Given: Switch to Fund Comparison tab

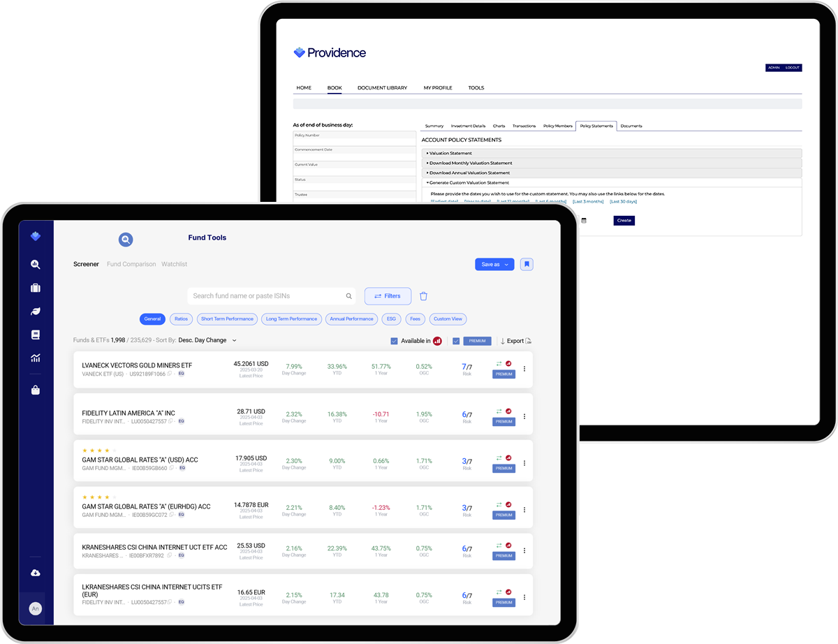Looking at the screenshot, I should pyautogui.click(x=131, y=264).
